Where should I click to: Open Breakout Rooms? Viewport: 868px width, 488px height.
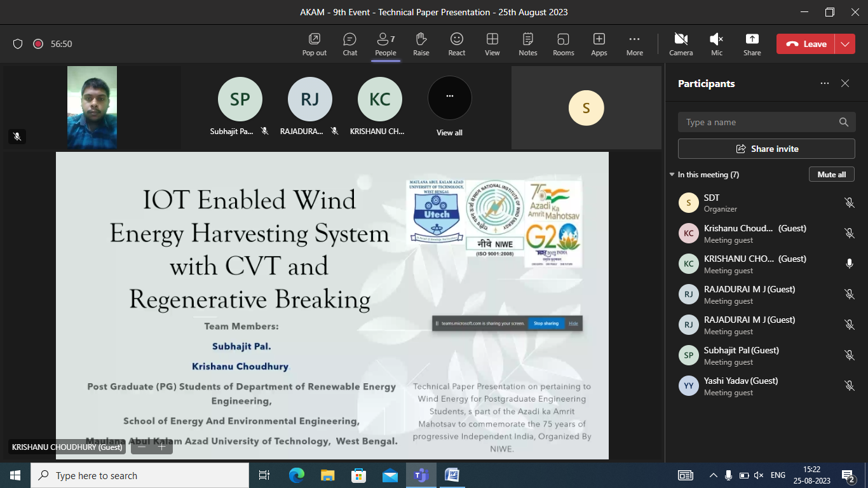pyautogui.click(x=563, y=44)
